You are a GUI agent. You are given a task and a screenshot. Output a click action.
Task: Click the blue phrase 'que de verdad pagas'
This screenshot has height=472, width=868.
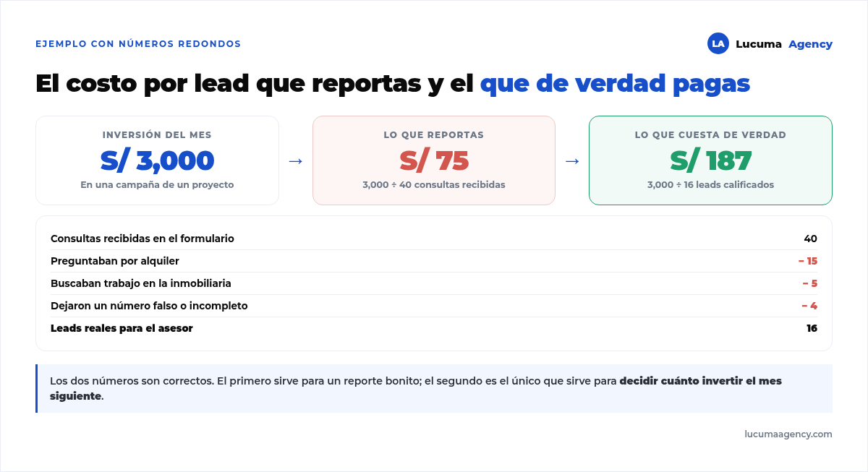tap(615, 84)
